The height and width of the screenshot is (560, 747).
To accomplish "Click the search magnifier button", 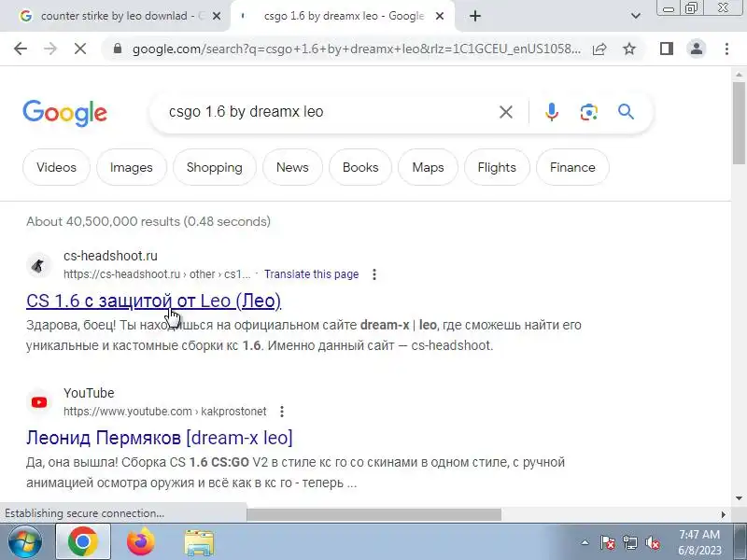I will point(626,112).
